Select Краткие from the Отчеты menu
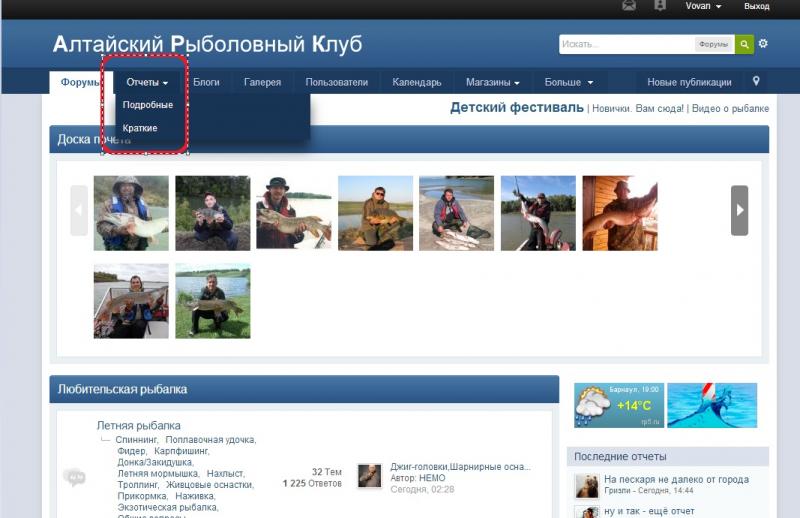The image size is (800, 518). click(140, 128)
